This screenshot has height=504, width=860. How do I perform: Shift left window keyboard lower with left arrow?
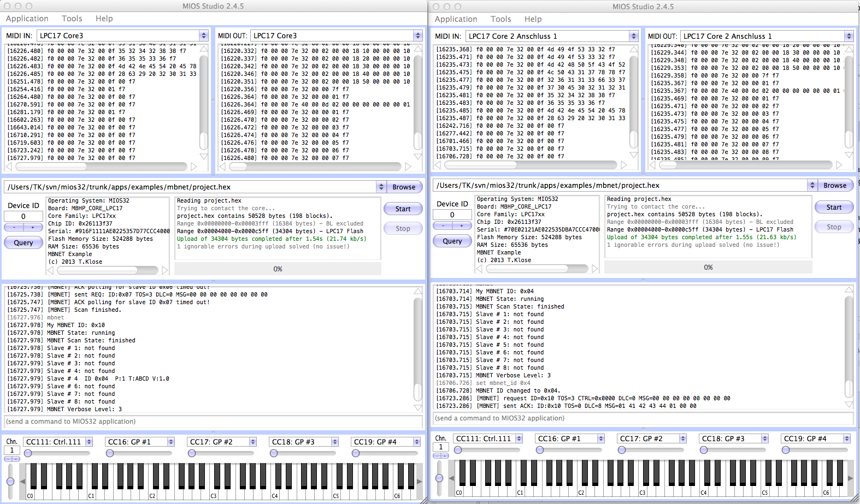click(x=22, y=481)
